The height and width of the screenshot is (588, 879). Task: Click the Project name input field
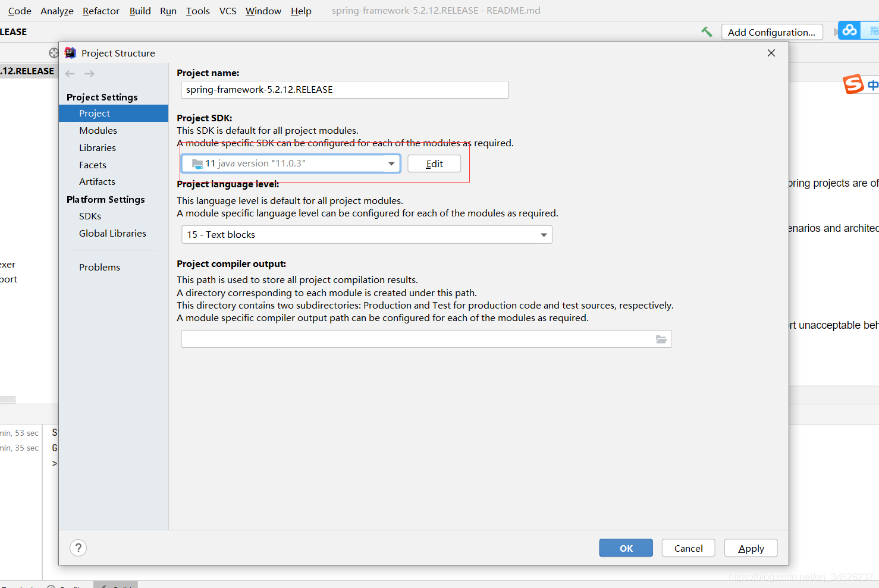coord(345,90)
